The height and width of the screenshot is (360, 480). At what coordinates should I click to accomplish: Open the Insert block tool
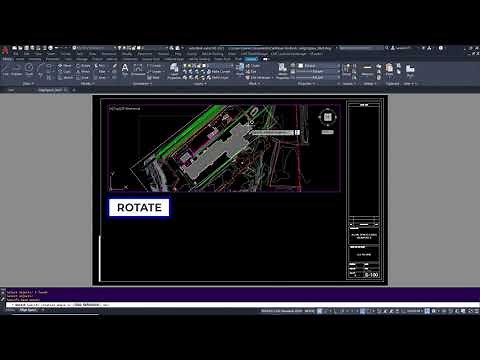(x=240, y=69)
